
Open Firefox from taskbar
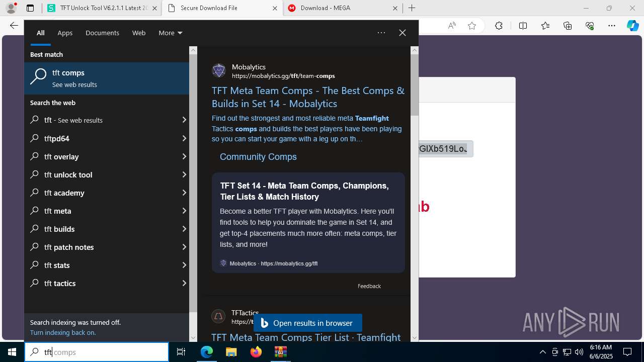[256, 352]
